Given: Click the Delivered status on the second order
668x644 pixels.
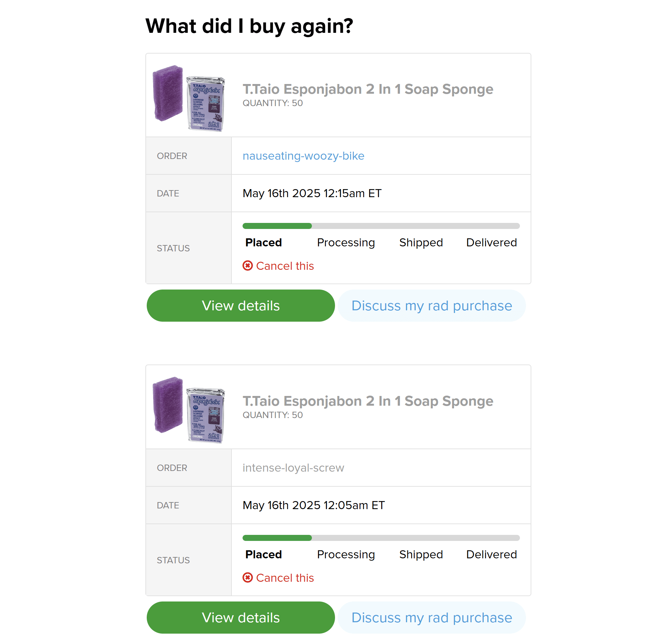Looking at the screenshot, I should (x=491, y=554).
